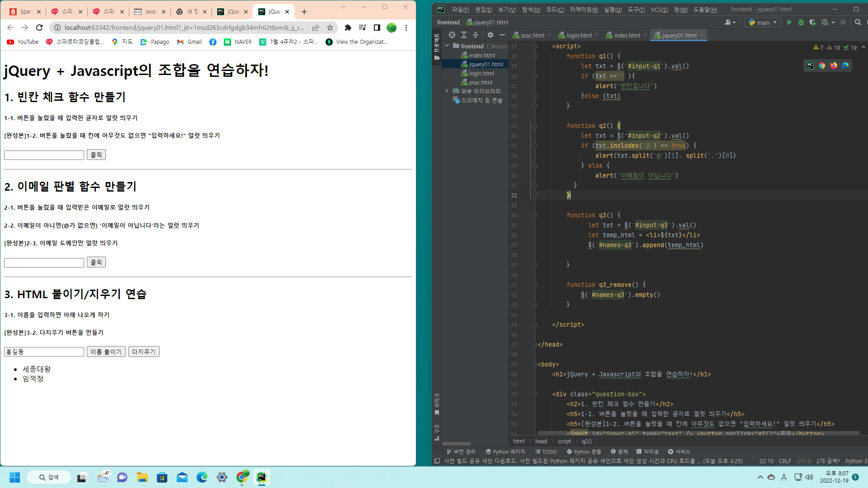Toggle fold for function q1 in gutter
The width and height of the screenshot is (868, 488).
[535, 56]
